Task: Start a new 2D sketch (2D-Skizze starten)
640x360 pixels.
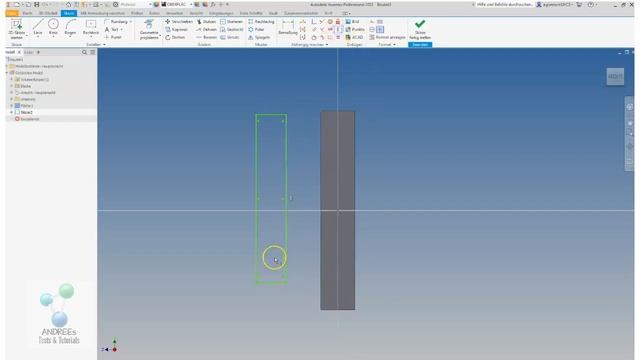Action: tap(16, 29)
